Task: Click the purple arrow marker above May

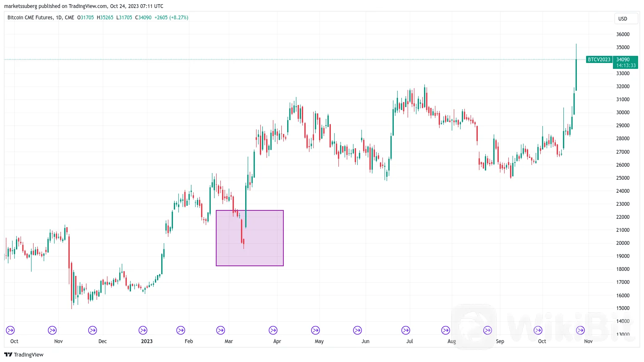Action: coord(315,330)
